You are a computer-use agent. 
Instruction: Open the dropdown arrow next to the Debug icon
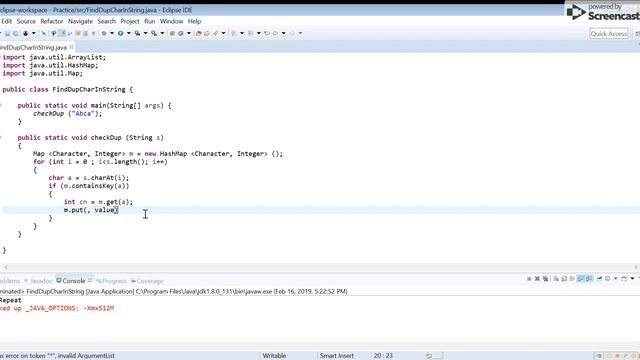[x=112, y=33]
